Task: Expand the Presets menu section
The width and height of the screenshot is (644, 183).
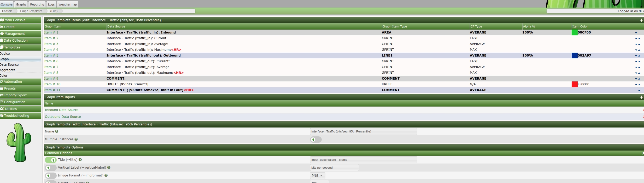Action: tap(21, 88)
